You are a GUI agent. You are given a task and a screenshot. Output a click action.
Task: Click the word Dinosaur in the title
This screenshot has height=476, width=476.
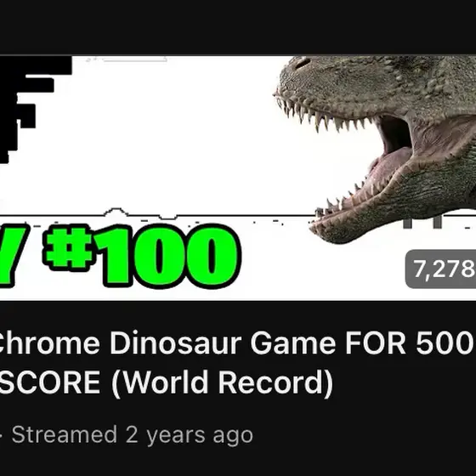click(x=175, y=343)
